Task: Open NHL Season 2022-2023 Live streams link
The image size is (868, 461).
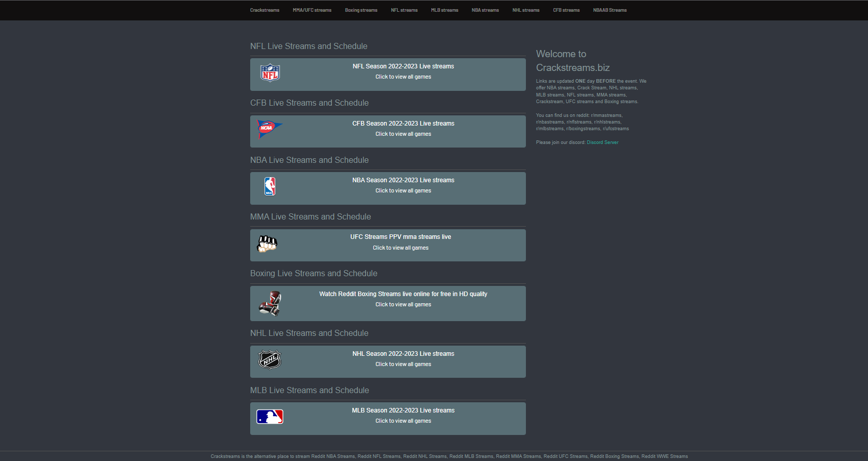Action: point(403,354)
